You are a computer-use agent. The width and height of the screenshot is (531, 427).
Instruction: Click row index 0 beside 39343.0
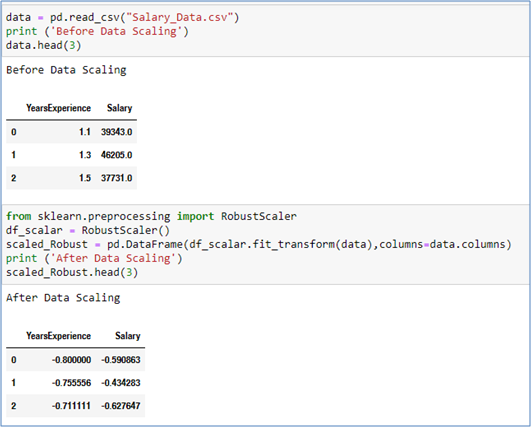[x=14, y=132]
